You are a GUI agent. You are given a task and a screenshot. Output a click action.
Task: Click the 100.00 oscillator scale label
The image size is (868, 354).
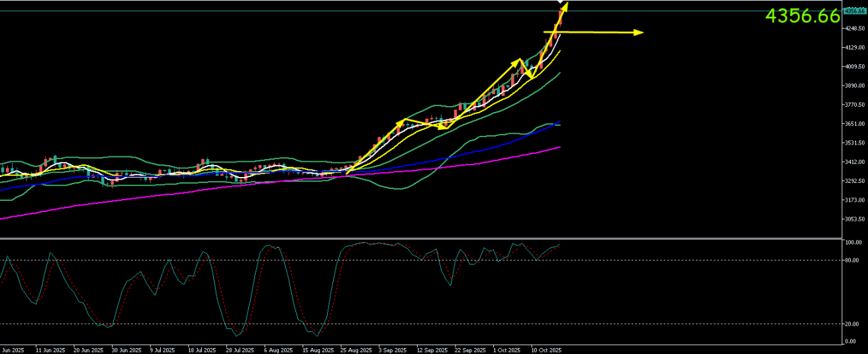(x=854, y=243)
